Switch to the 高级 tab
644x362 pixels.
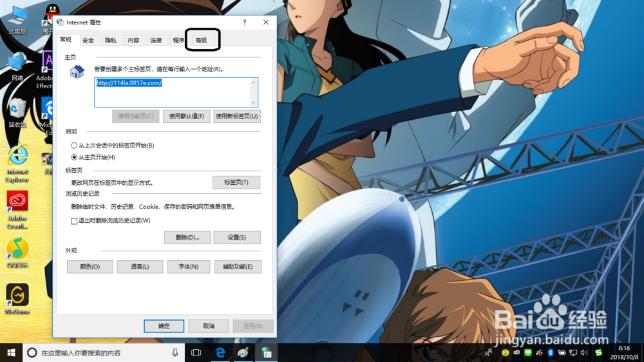(201, 41)
